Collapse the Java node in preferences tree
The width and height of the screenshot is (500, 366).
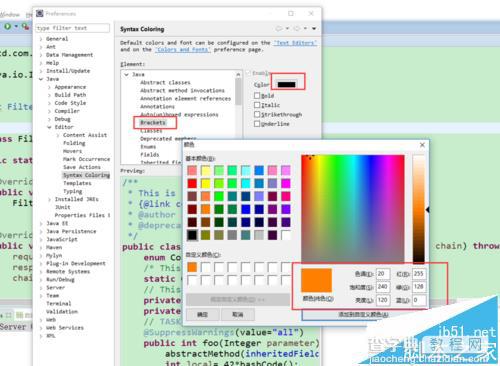pos(41,79)
